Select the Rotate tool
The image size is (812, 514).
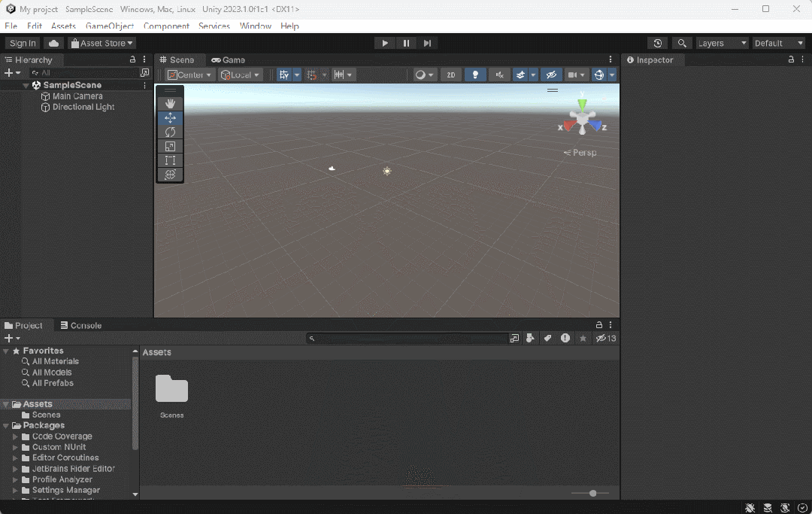pos(170,132)
